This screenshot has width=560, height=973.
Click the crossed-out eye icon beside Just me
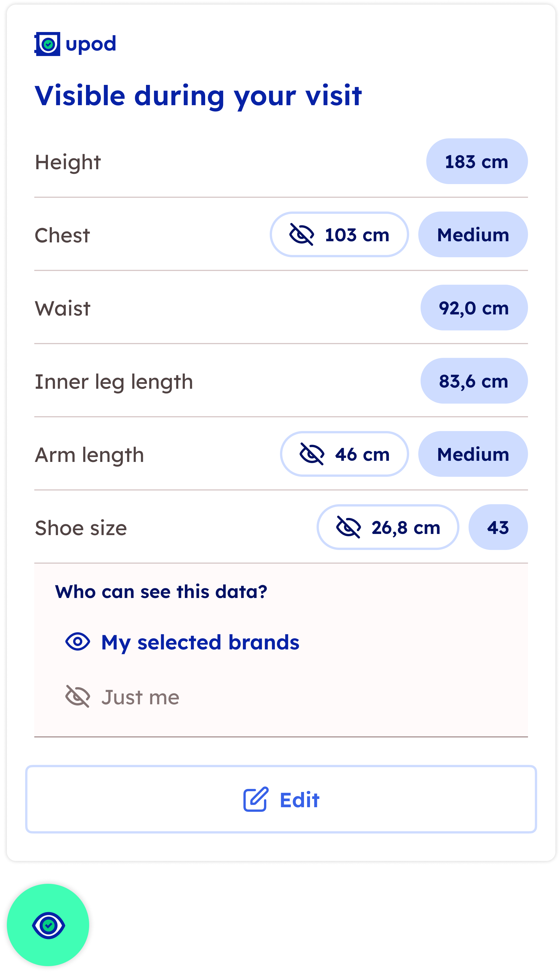point(78,696)
